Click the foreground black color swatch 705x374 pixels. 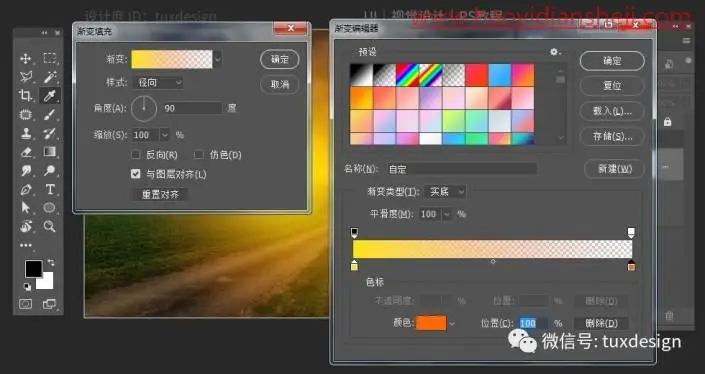(33, 269)
